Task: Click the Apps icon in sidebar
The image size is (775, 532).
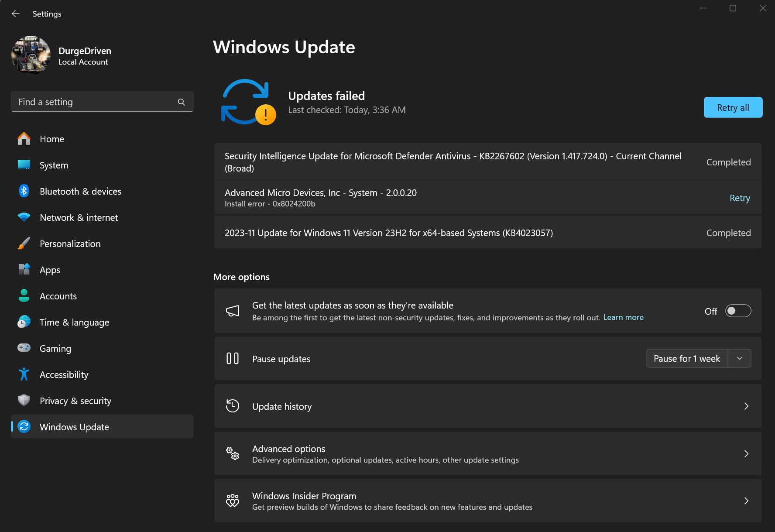Action: [24, 270]
